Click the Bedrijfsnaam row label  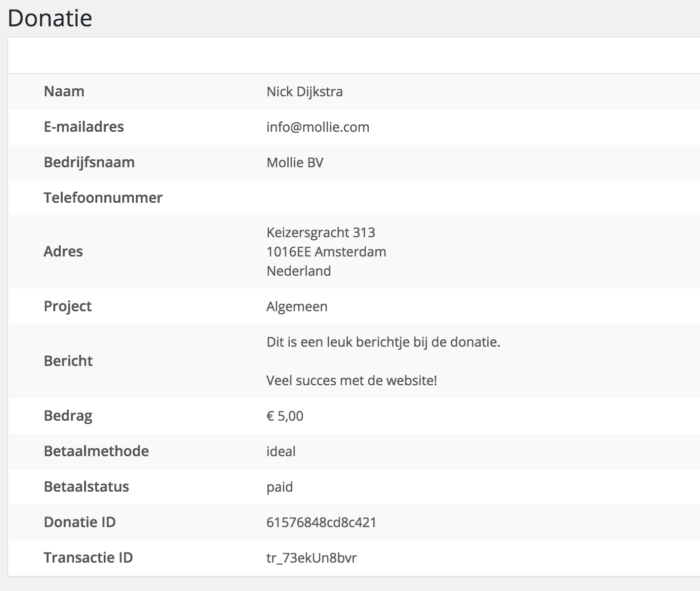point(89,163)
